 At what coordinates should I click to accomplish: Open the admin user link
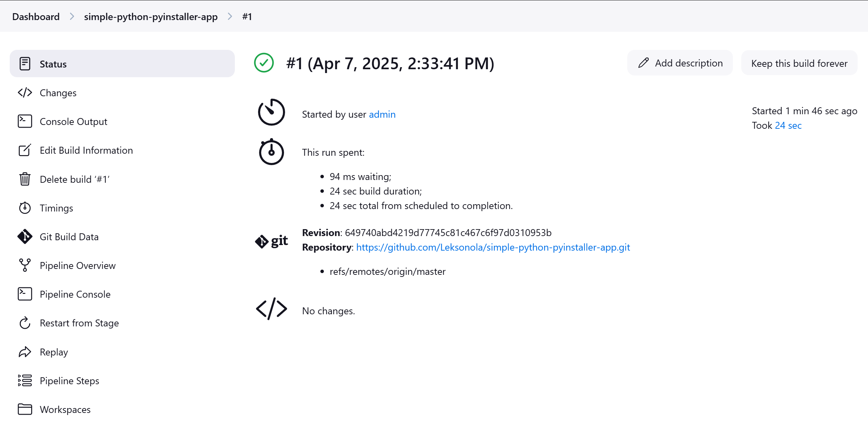(382, 115)
